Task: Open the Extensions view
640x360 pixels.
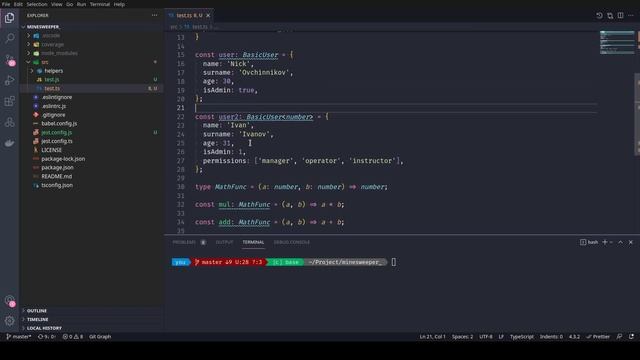Action: [9, 101]
